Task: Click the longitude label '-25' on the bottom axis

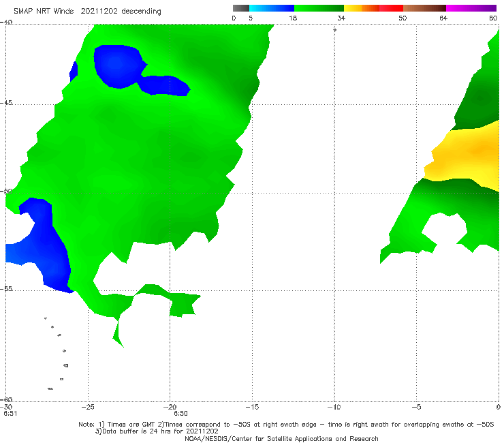Action: (88, 407)
